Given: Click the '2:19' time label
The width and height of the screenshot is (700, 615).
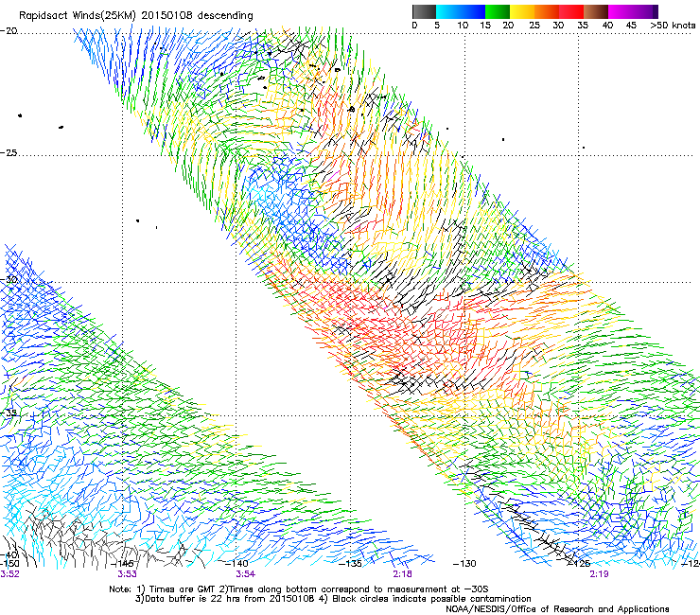Looking at the screenshot, I should (x=599, y=574).
